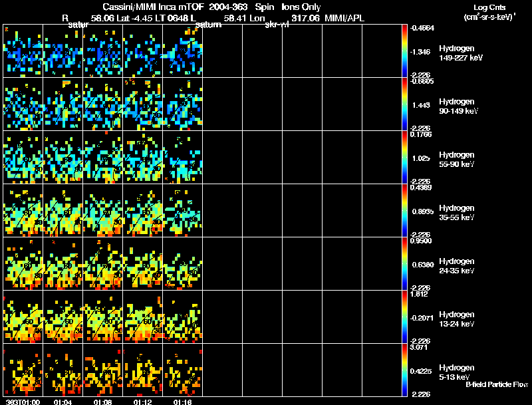The image size is (532, 405).
Task: Select the color scale beside Hydrogen 35-55 keV
Action: pyautogui.click(x=404, y=211)
